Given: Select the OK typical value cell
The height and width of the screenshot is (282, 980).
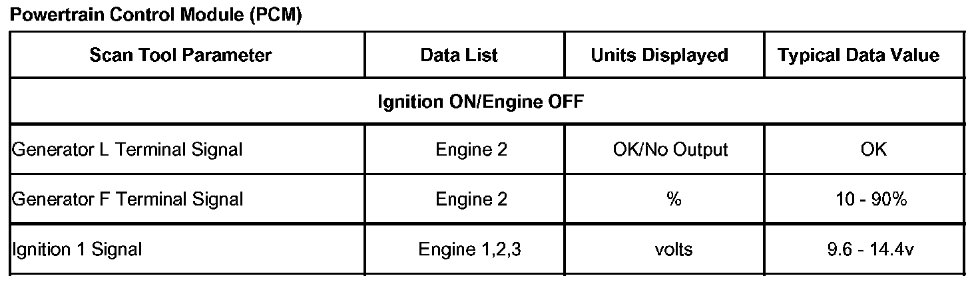Looking at the screenshot, I should pyautogui.click(x=873, y=150).
